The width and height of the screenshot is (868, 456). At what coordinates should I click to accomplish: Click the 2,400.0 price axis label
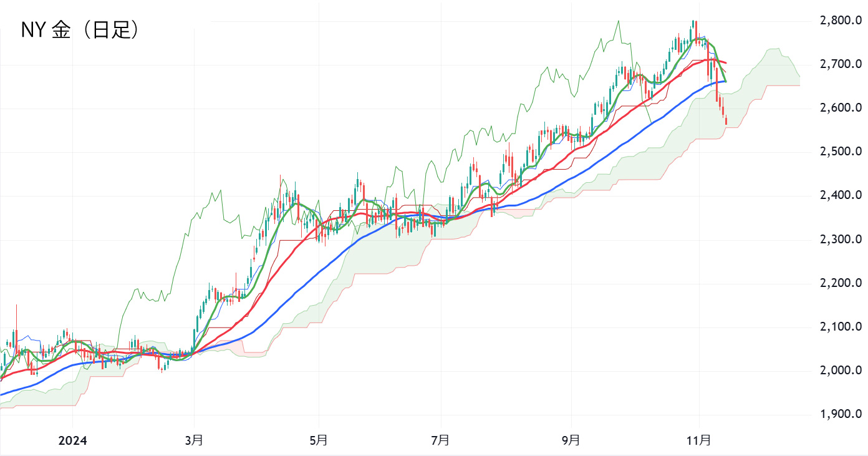(841, 195)
